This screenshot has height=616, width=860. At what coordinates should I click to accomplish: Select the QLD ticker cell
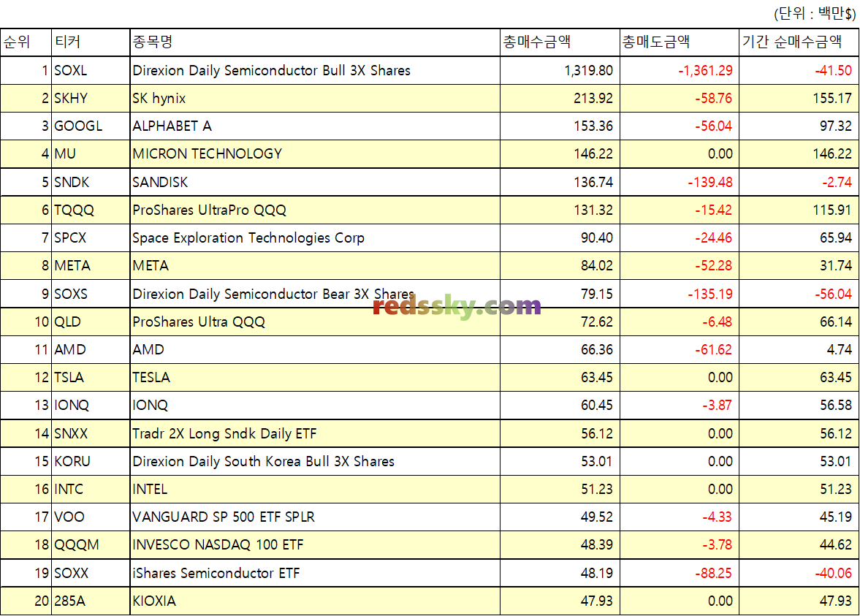[91, 322]
